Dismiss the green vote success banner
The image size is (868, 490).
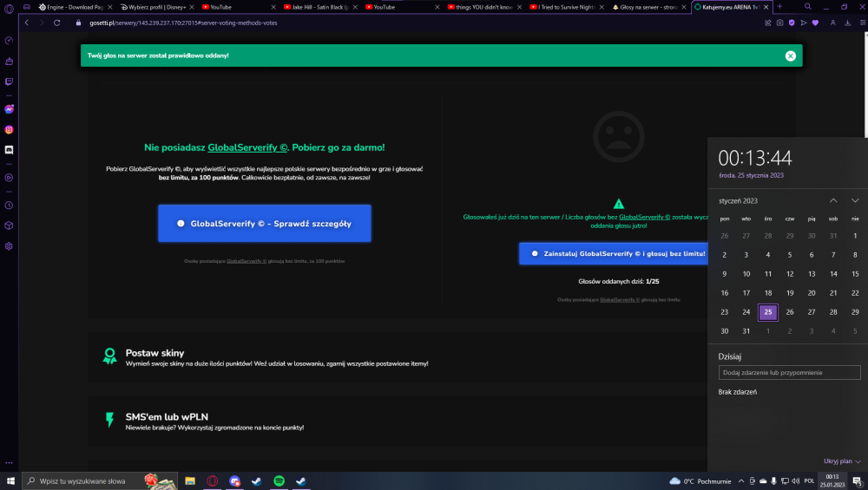pos(790,56)
